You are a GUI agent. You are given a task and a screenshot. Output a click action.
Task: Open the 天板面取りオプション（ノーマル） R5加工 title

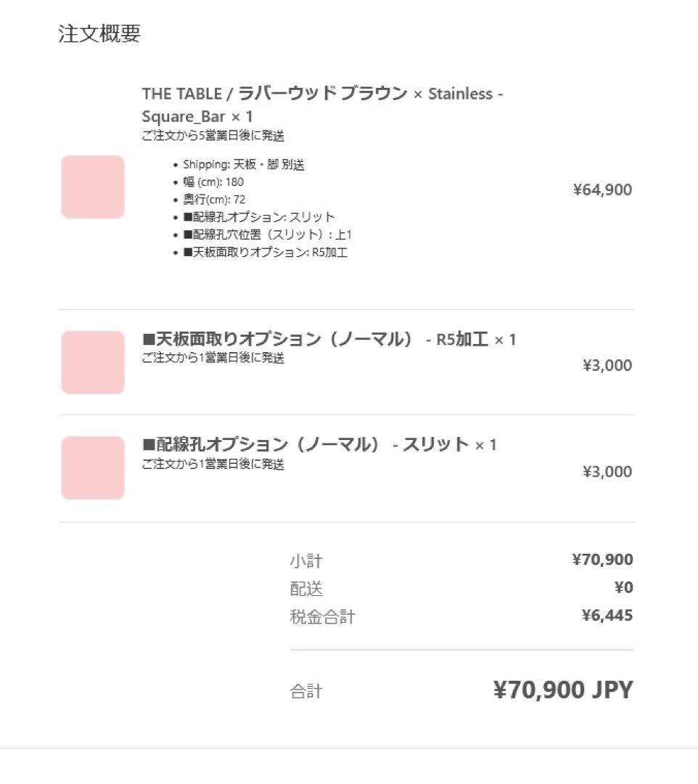329,339
